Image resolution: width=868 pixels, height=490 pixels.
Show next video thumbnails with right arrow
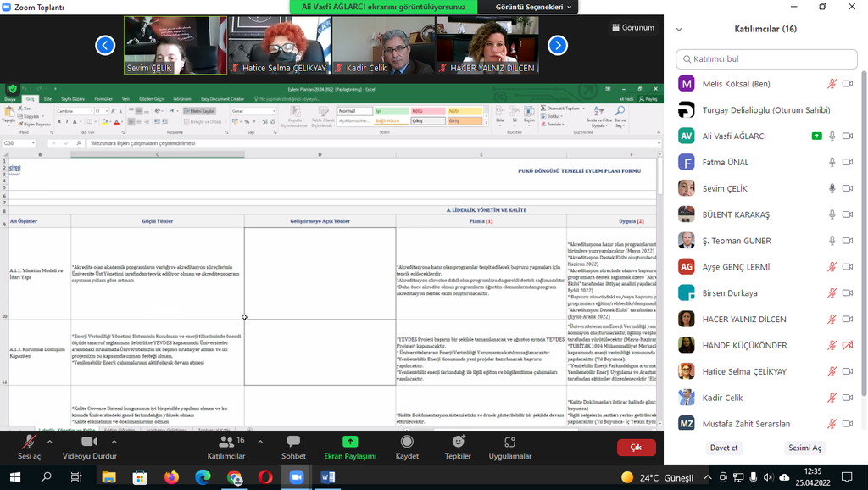[x=557, y=45]
